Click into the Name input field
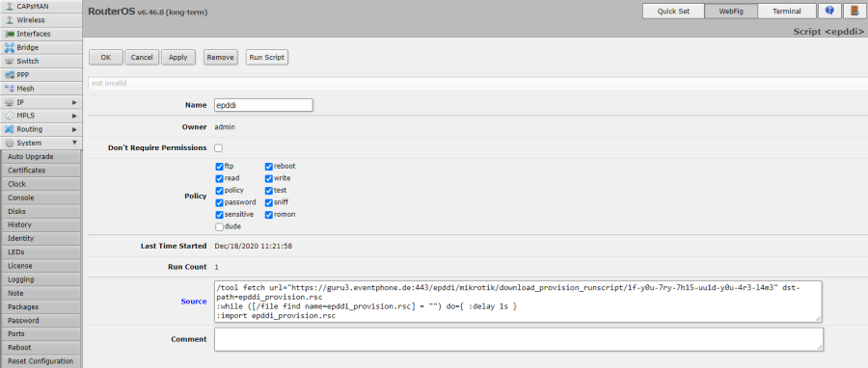This screenshot has width=868, height=368. pos(263,105)
